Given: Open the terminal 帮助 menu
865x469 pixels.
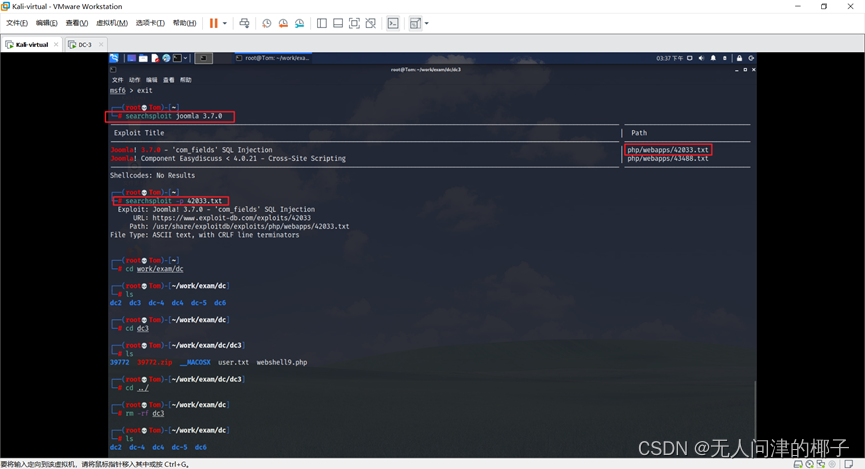Looking at the screenshot, I should (x=186, y=80).
